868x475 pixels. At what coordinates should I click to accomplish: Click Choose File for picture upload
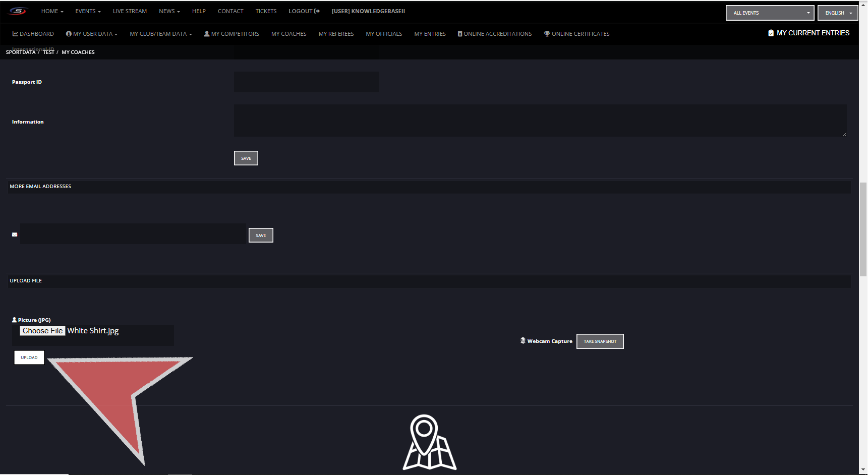[x=42, y=331]
